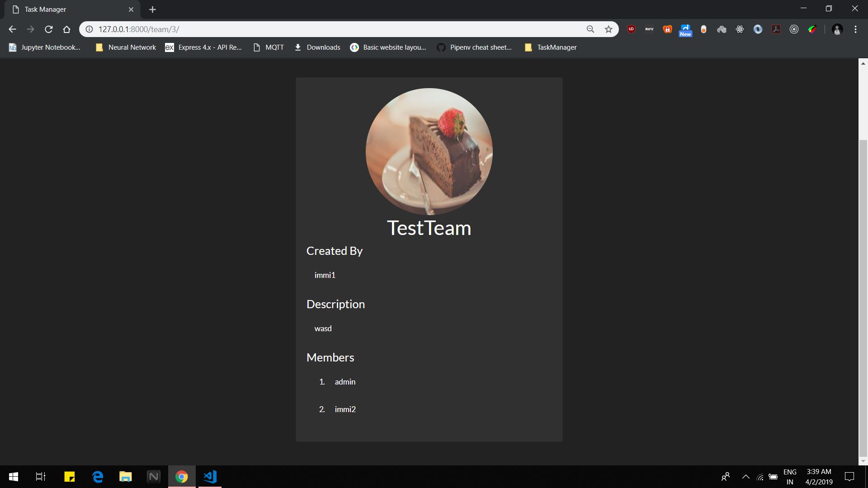Open File Explorer from the taskbar
This screenshot has height=488, width=868.
coord(125,477)
